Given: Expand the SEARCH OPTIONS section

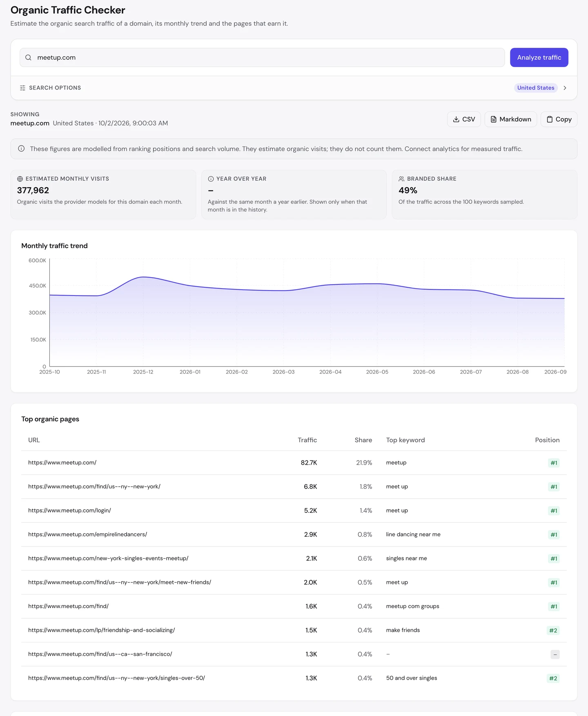Looking at the screenshot, I should point(294,88).
